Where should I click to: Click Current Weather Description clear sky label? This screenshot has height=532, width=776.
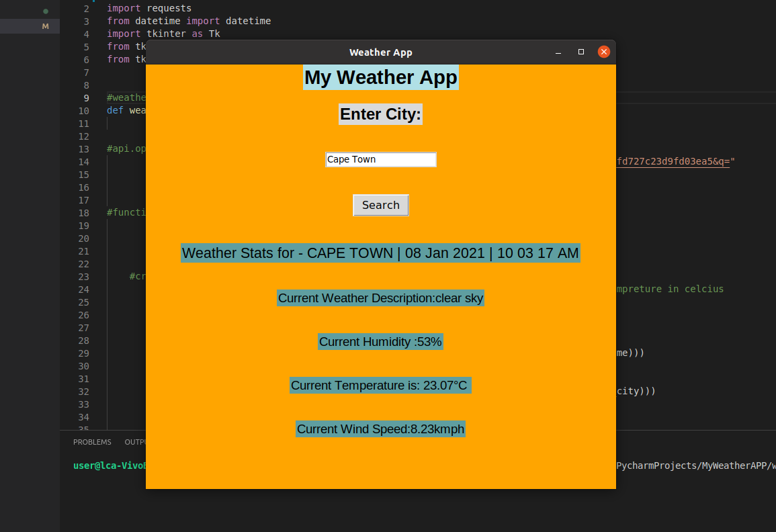(380, 298)
